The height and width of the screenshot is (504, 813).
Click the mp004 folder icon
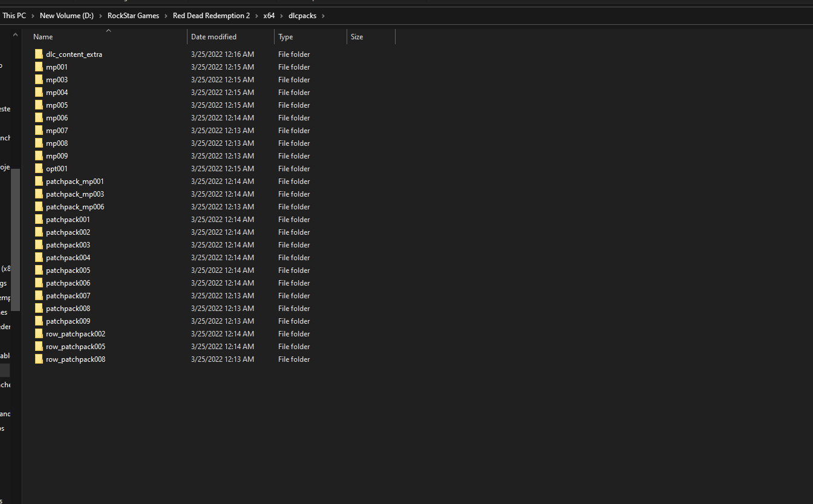click(x=39, y=93)
